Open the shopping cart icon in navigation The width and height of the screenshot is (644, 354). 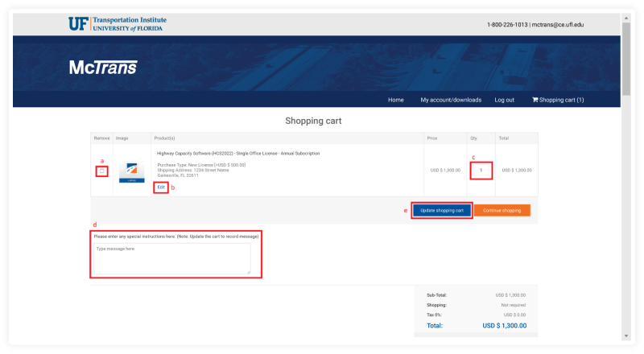[535, 100]
